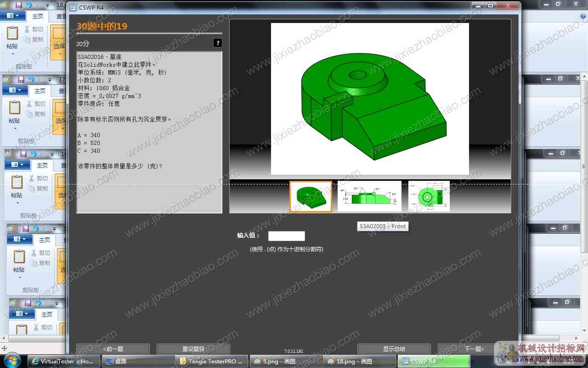Select the top view drawing thumbnail

(x=429, y=196)
